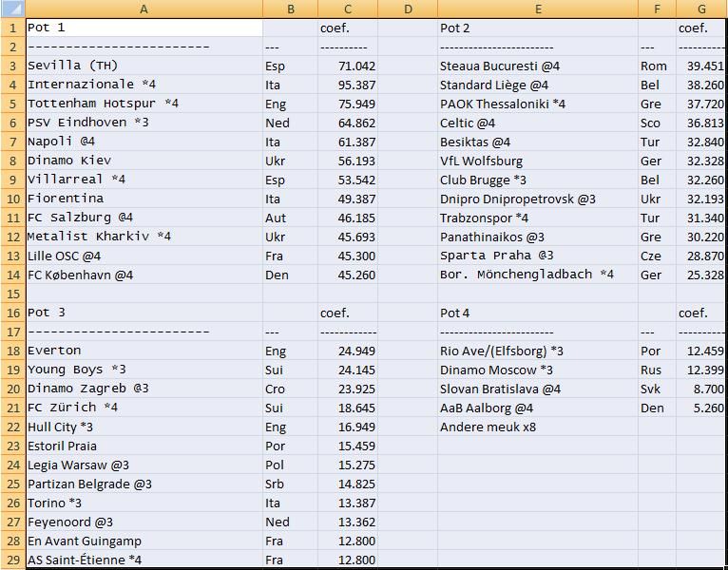The height and width of the screenshot is (570, 728).
Task: Click cell 'Everton'
Action: coord(144,351)
